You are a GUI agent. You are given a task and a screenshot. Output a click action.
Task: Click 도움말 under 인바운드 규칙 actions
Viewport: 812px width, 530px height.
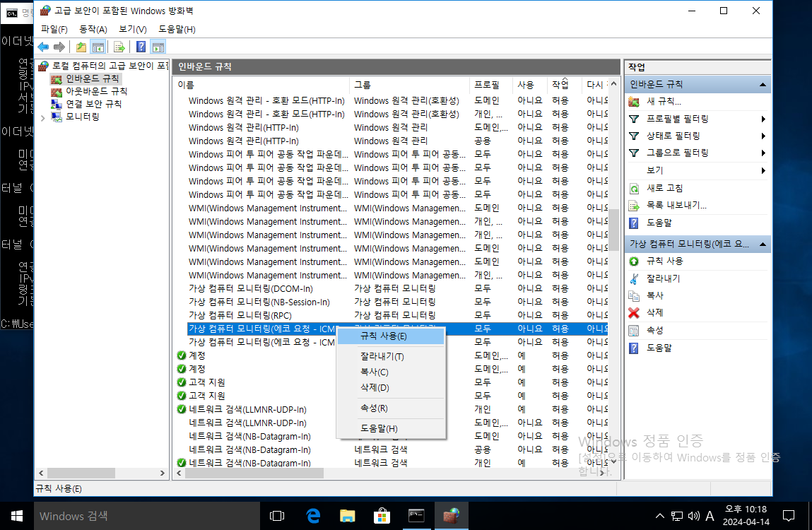[x=659, y=223]
